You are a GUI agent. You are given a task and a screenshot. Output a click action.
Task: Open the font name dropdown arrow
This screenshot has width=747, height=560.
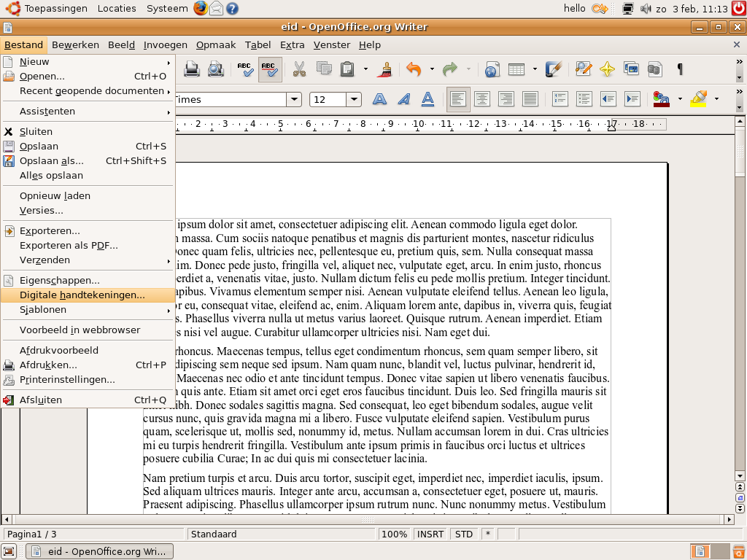coord(294,99)
